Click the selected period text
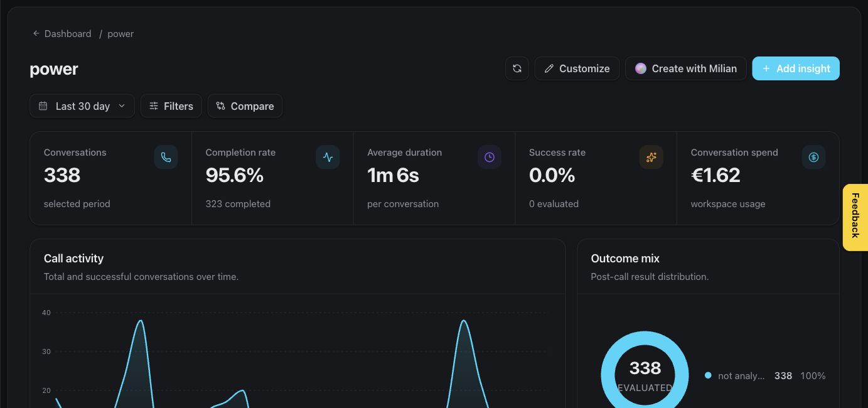Viewport: 868px width, 408px height. click(77, 204)
